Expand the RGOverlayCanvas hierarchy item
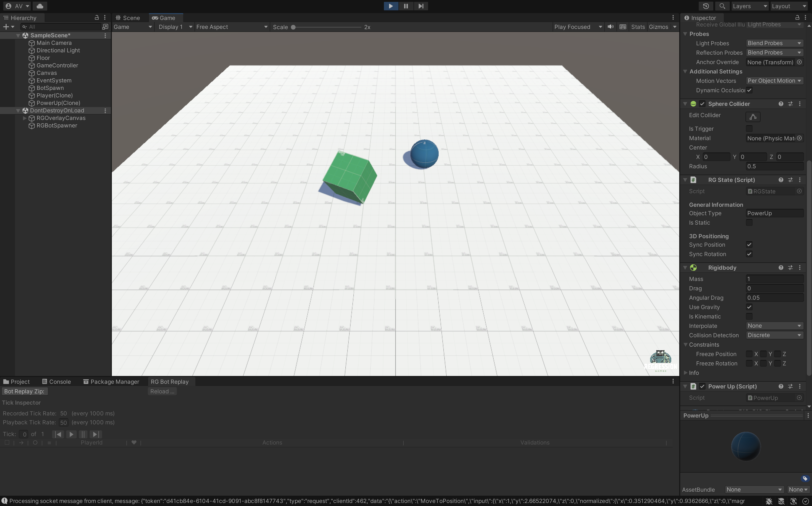 (24, 118)
